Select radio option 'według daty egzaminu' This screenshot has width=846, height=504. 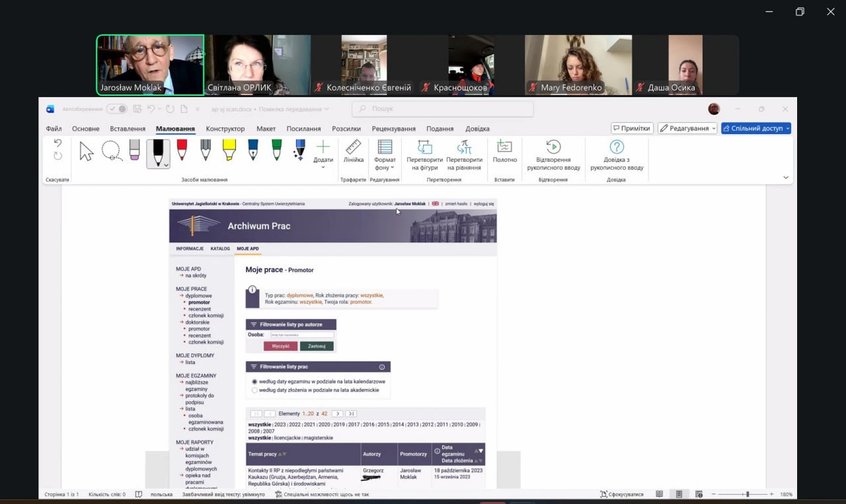click(x=255, y=382)
